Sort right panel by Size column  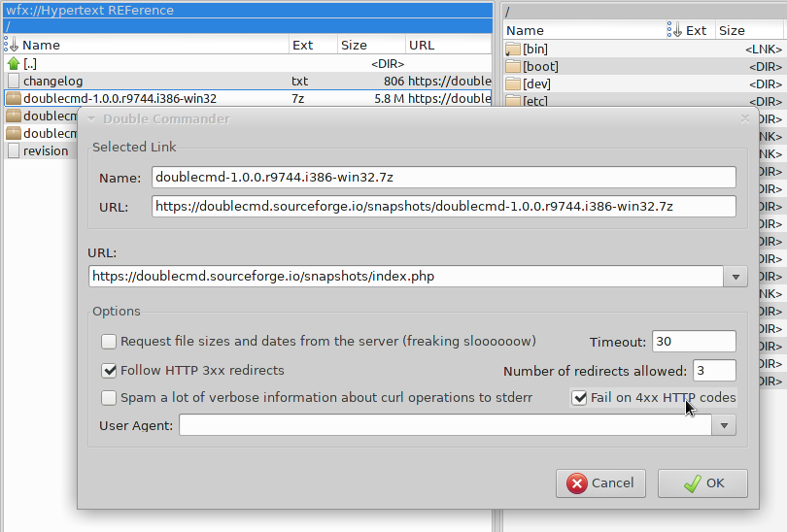(x=750, y=30)
